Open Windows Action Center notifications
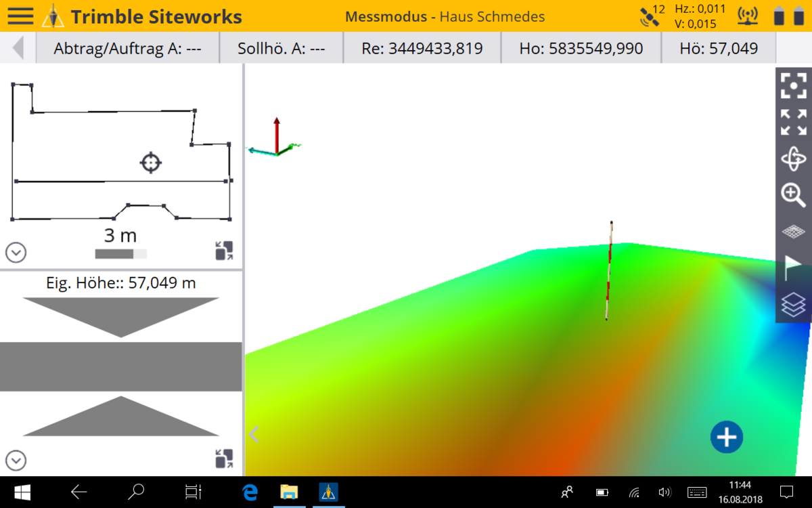Screen dimensions: 812x508 point(787,492)
